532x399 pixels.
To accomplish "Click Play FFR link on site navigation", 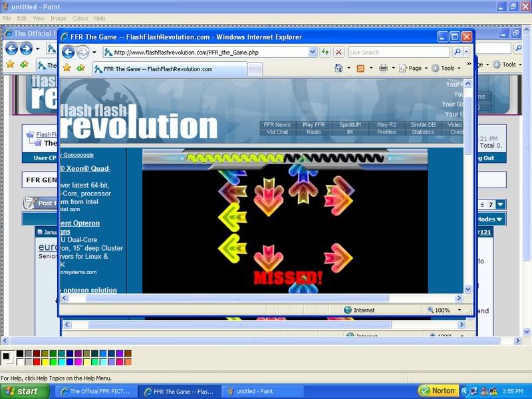I will (x=313, y=124).
